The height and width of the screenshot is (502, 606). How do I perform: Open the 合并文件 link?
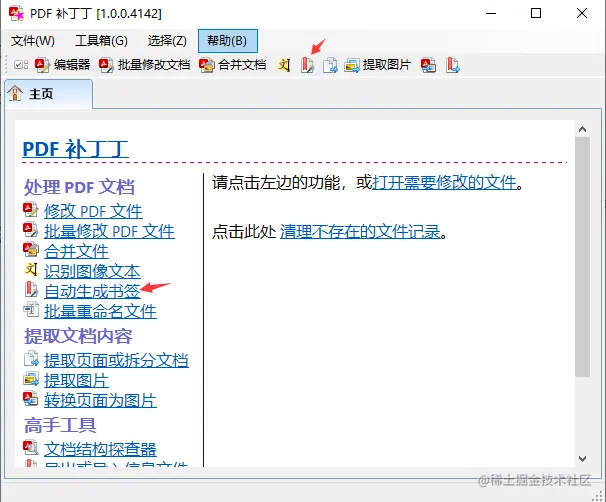point(76,252)
